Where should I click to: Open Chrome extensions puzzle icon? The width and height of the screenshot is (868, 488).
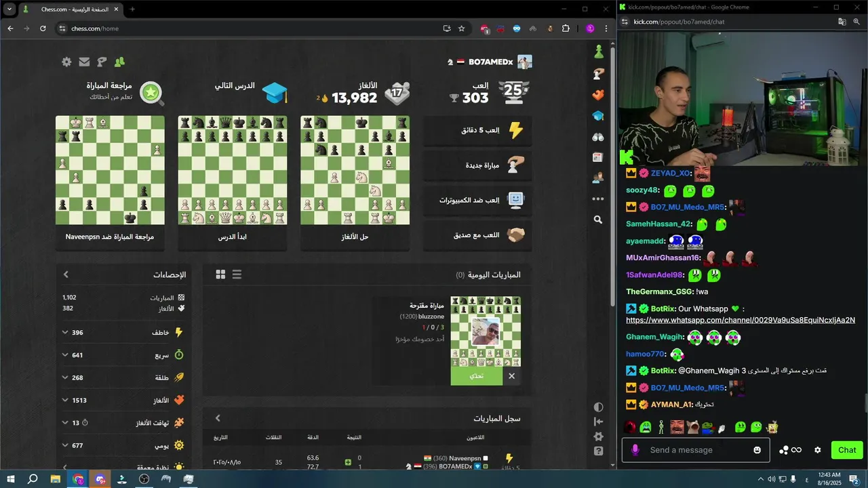[566, 28]
